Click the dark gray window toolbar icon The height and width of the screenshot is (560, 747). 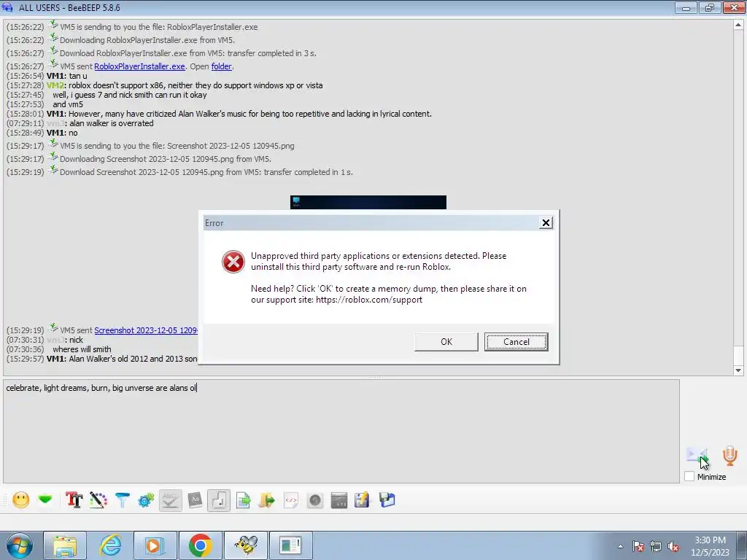(338, 500)
